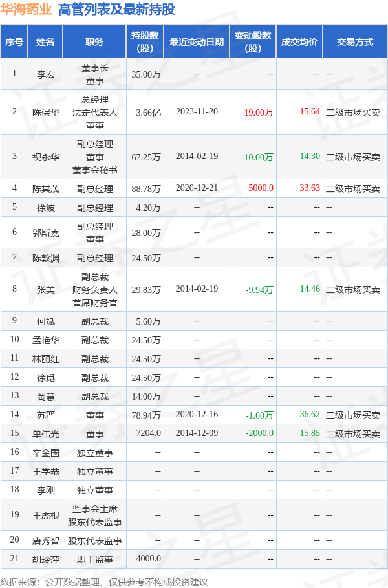The image size is (388, 588).
Task: Click the average price 33.63
Action: pyautogui.click(x=310, y=188)
